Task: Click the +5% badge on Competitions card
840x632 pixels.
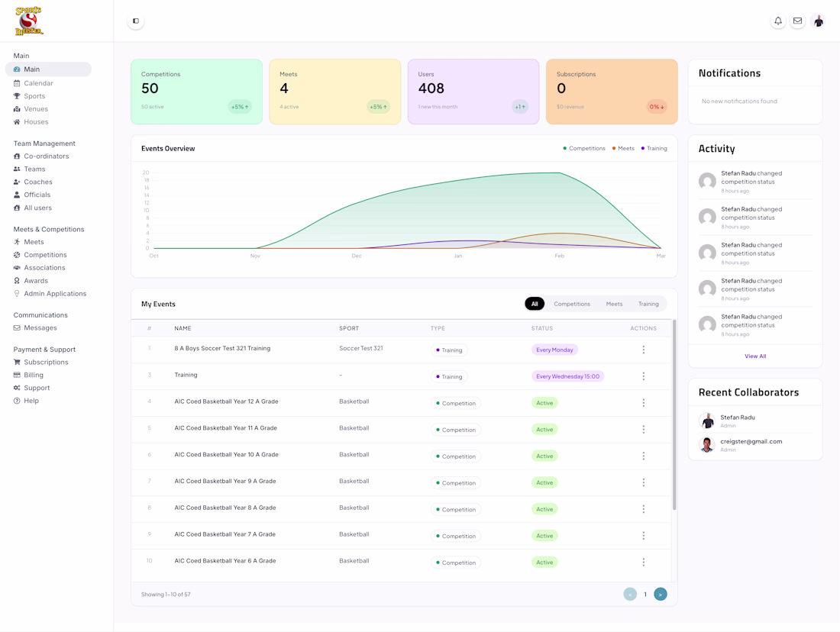Action: point(240,107)
